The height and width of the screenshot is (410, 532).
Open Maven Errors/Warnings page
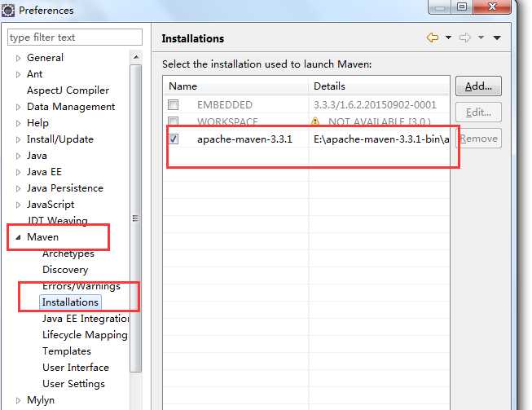point(81,286)
